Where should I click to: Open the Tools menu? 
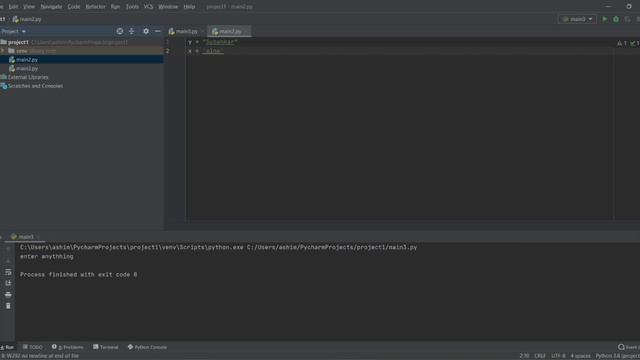coord(132,7)
